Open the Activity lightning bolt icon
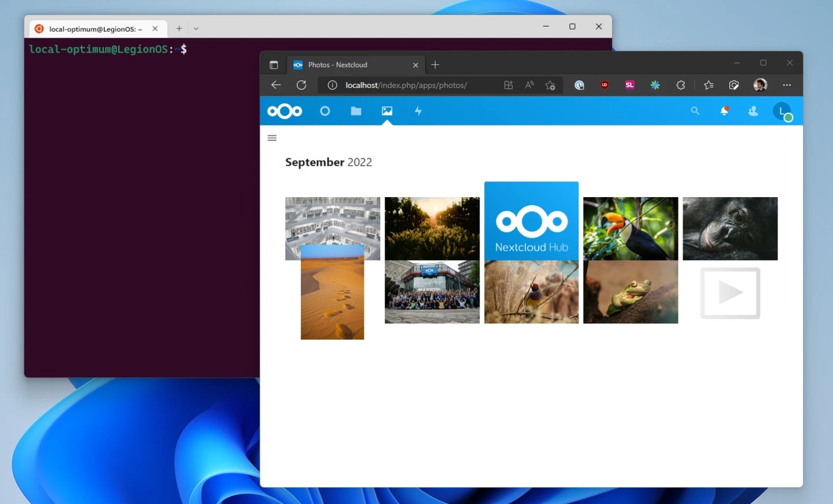 (x=418, y=111)
